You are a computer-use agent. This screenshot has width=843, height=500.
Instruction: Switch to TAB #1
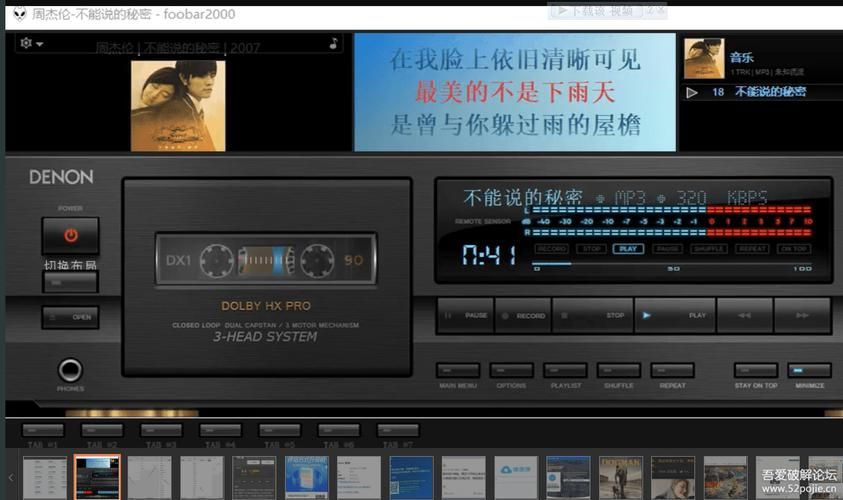pos(43,431)
